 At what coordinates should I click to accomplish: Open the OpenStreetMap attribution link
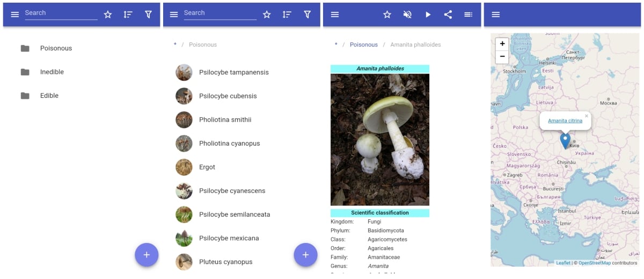(x=595, y=263)
